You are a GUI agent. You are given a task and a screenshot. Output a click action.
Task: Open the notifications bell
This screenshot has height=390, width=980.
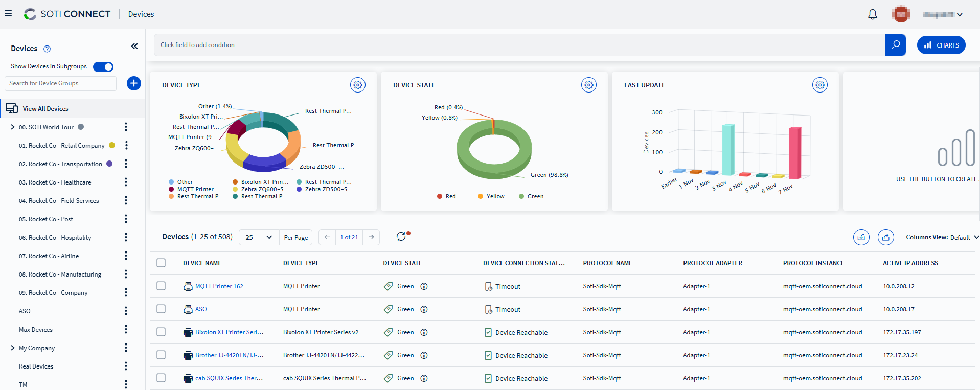pos(873,14)
